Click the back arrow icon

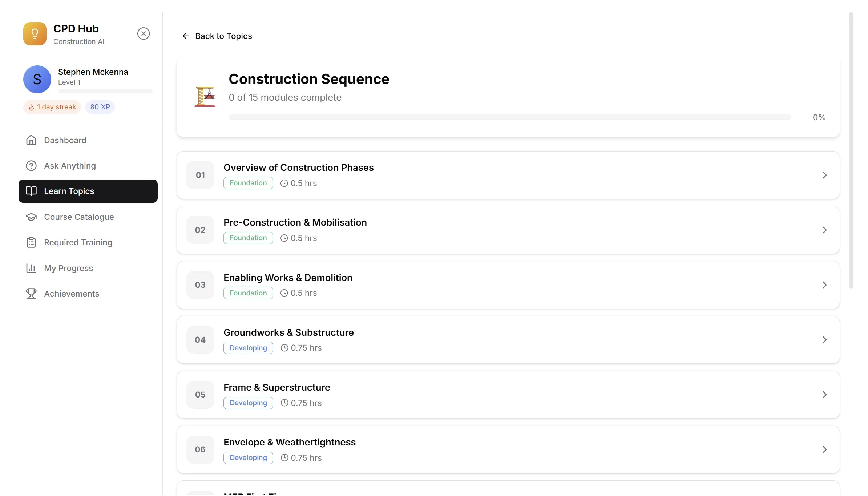(186, 36)
